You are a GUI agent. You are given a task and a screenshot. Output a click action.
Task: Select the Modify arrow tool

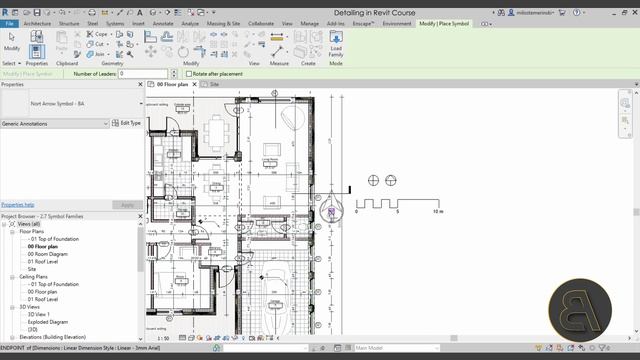click(11, 41)
